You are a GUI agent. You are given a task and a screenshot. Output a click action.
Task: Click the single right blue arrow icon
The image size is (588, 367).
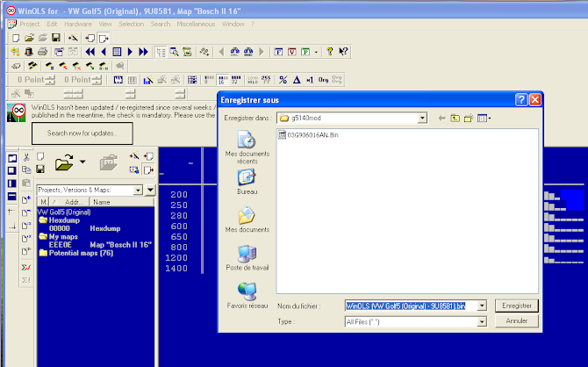pos(130,52)
